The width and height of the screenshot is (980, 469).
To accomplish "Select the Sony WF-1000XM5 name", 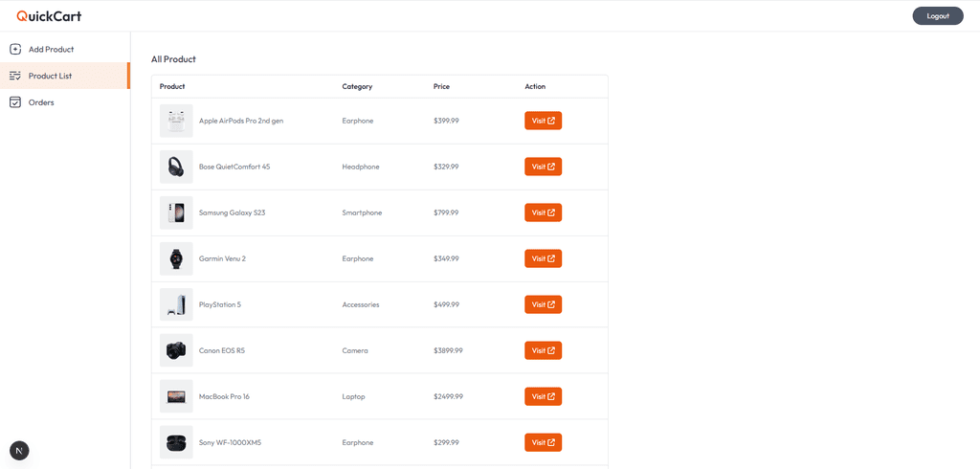I will point(230,443).
